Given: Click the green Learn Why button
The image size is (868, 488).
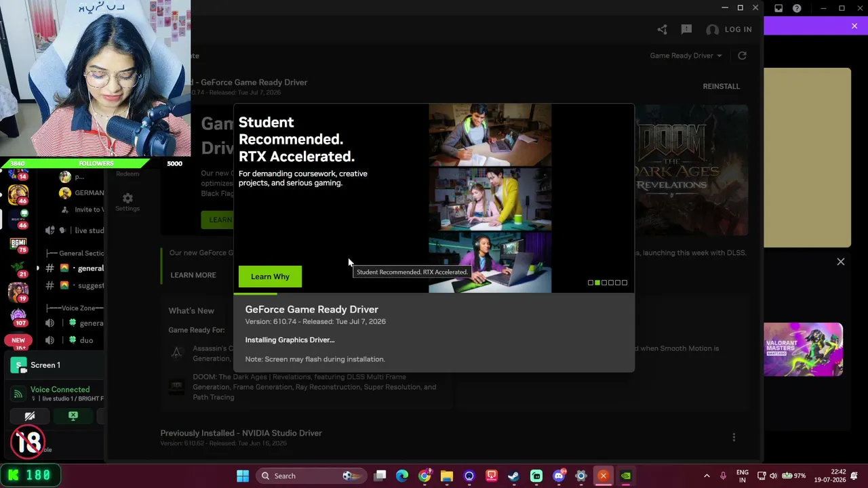Looking at the screenshot, I should pyautogui.click(x=270, y=277).
